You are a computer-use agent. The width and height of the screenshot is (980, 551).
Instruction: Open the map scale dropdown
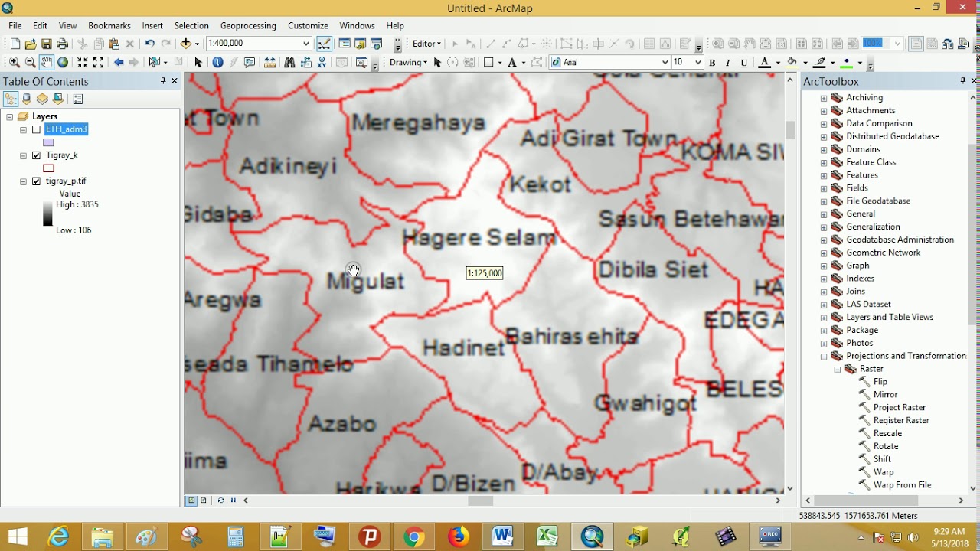306,44
